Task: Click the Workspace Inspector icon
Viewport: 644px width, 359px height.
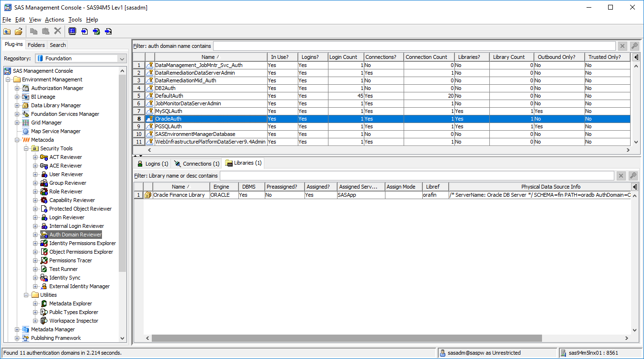Action: (44, 321)
